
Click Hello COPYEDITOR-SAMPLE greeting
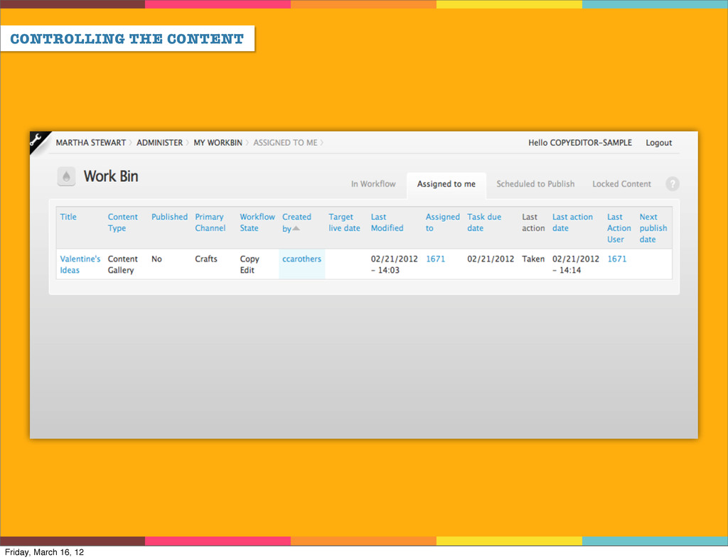point(580,143)
